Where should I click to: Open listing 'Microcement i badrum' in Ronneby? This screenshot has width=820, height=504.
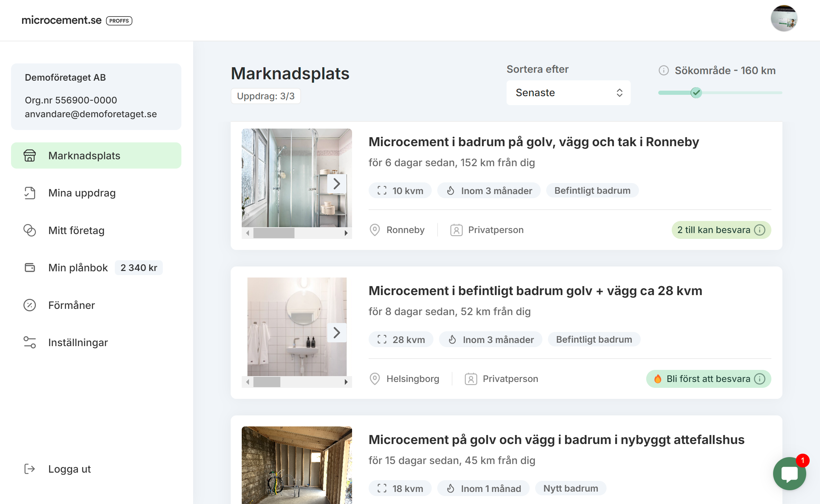pyautogui.click(x=533, y=142)
